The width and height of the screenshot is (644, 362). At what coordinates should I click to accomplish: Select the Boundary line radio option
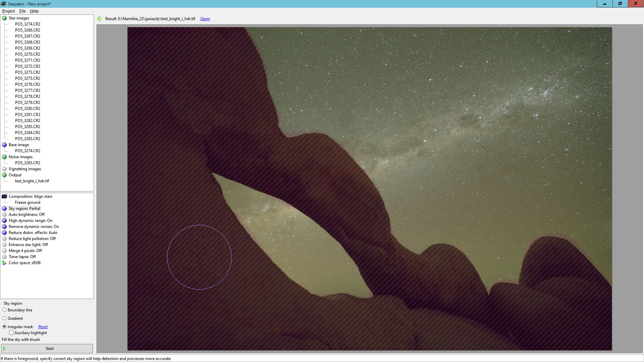(x=4, y=310)
